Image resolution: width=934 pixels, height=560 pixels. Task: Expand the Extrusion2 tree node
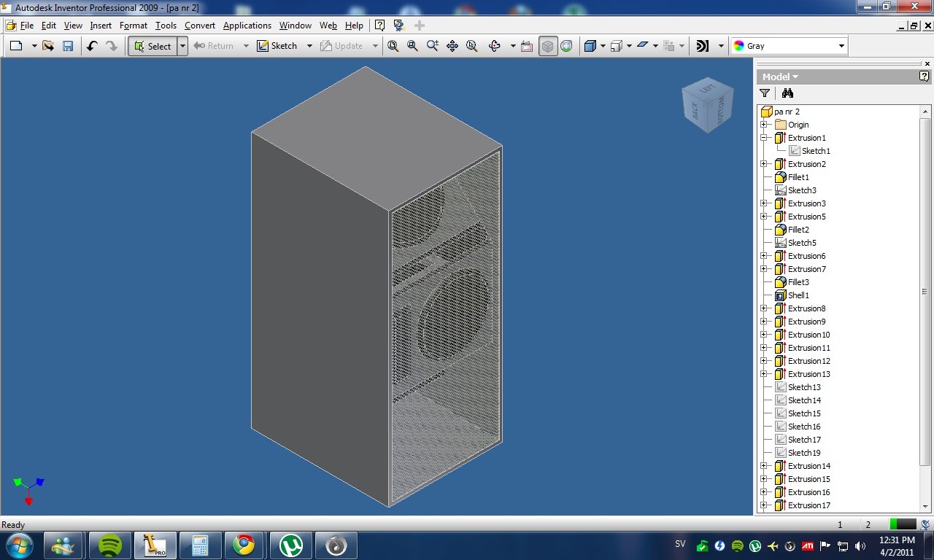[x=764, y=164]
